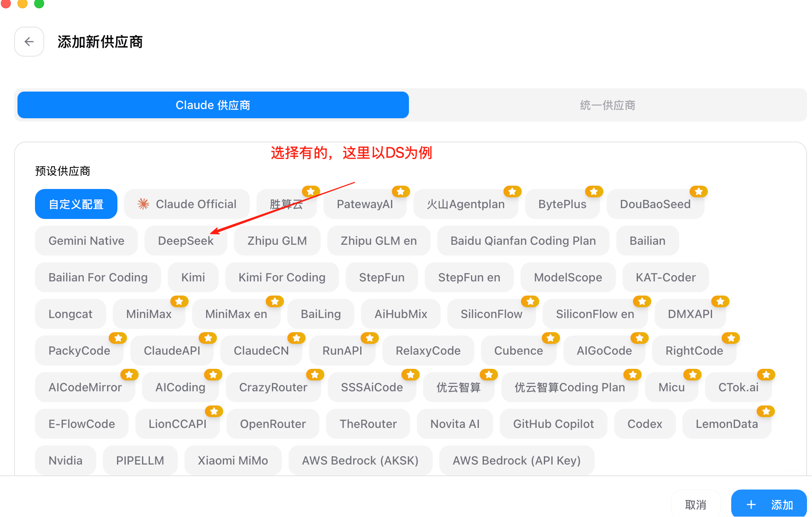The height and width of the screenshot is (517, 812).
Task: Select the GitHub Copilot preset
Action: pyautogui.click(x=553, y=424)
